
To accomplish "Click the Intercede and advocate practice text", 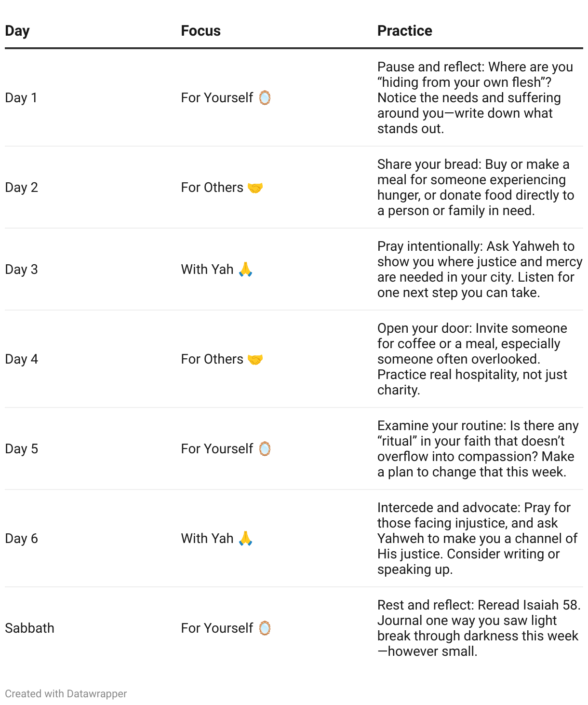I will [477, 539].
